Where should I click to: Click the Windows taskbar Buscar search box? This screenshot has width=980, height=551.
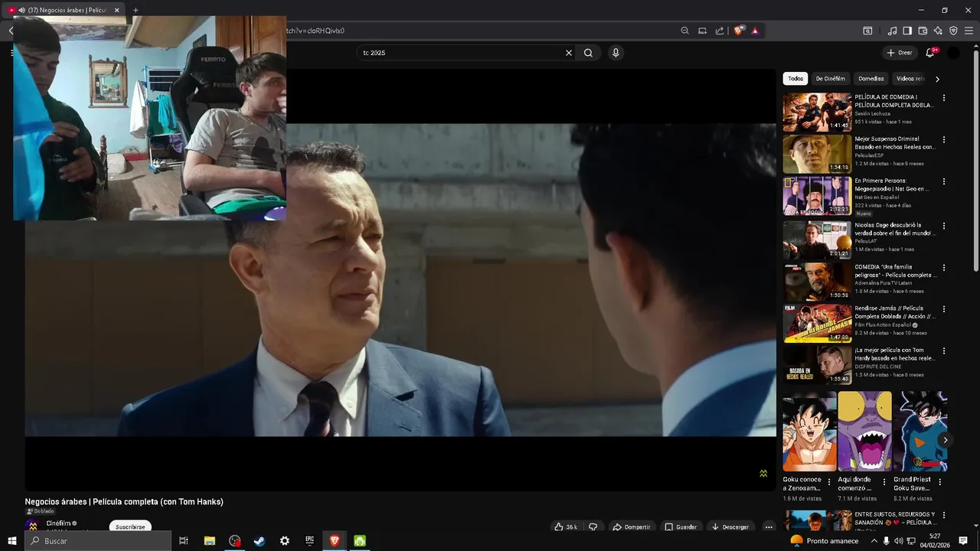pyautogui.click(x=98, y=541)
